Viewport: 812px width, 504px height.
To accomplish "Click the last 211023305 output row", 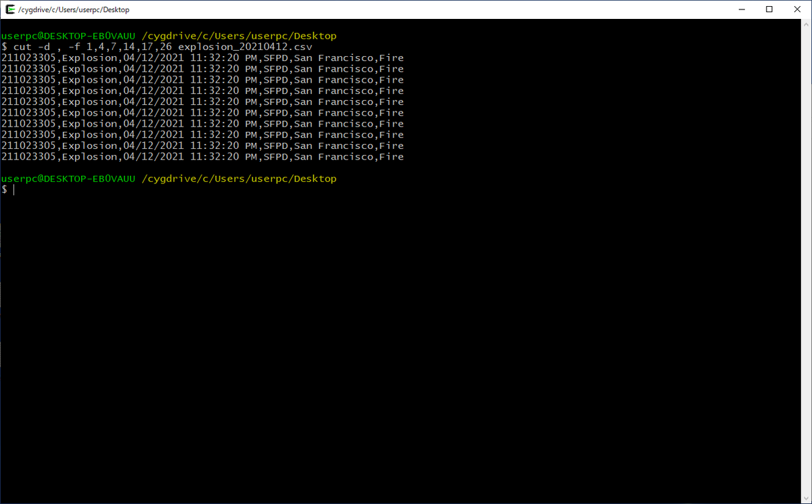I will tap(202, 157).
